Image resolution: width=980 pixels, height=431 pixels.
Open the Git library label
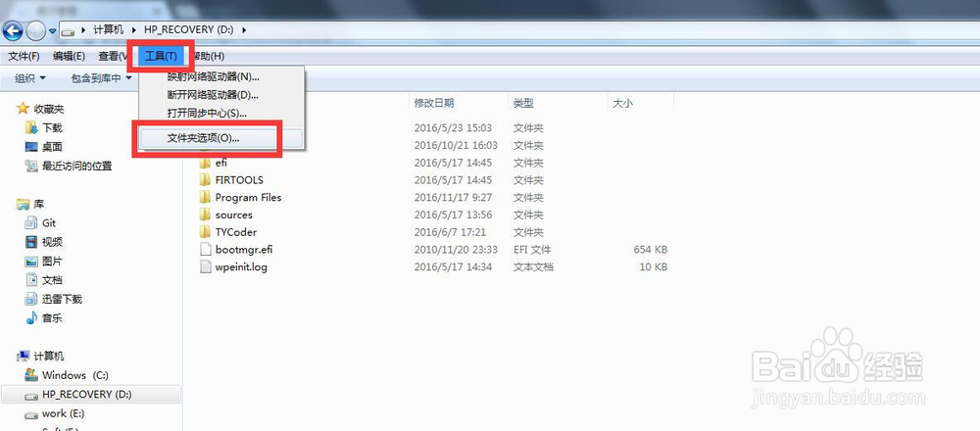[49, 223]
